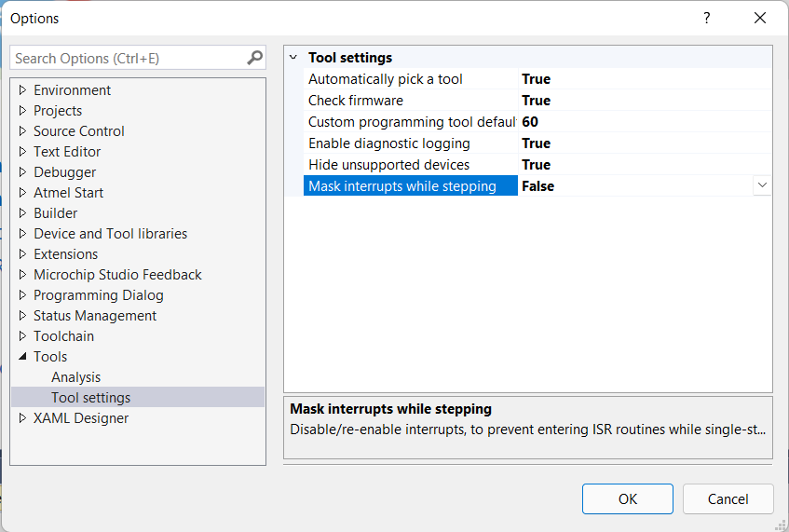
Task: Expand the XAML Designer node
Action: [x=22, y=418]
